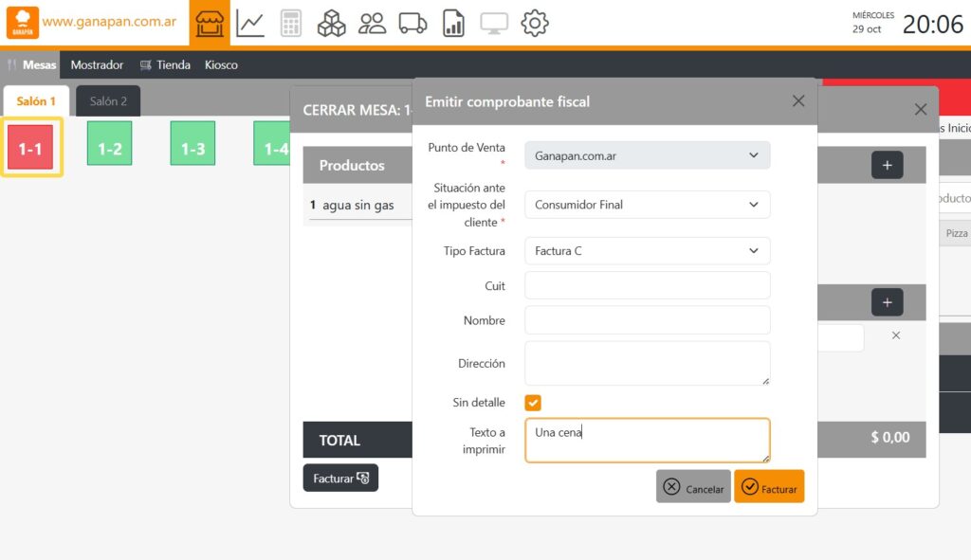Expand the Tipo Factura dropdown

647,251
